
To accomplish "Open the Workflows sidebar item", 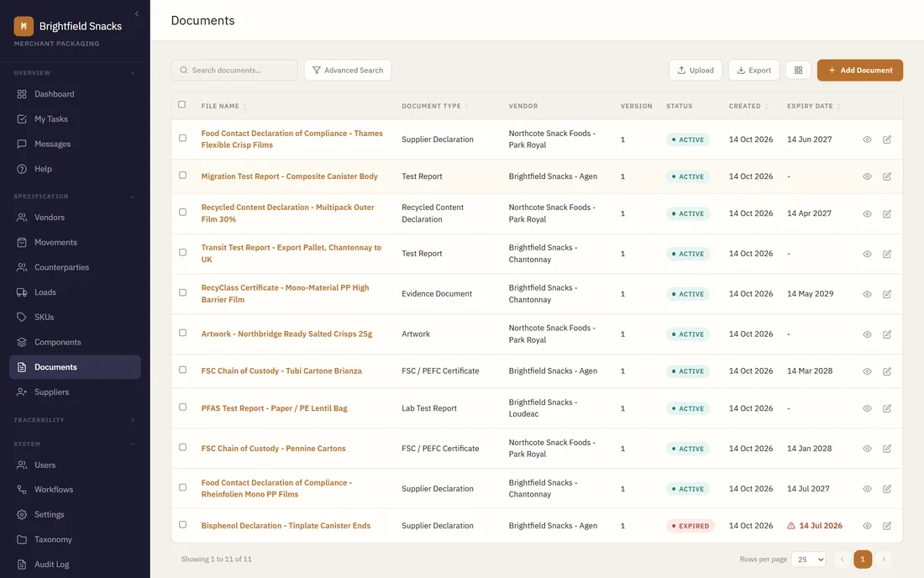I will click(75, 490).
